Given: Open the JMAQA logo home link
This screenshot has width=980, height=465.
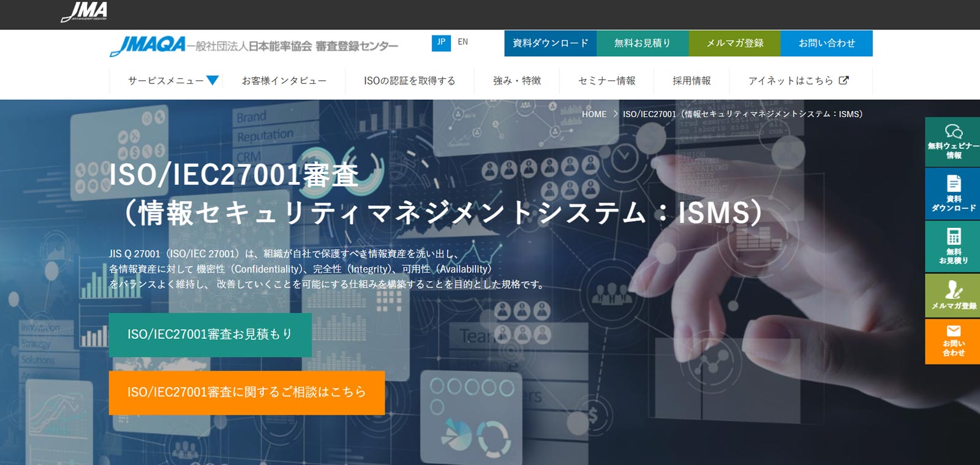Looking at the screenshot, I should (148, 45).
